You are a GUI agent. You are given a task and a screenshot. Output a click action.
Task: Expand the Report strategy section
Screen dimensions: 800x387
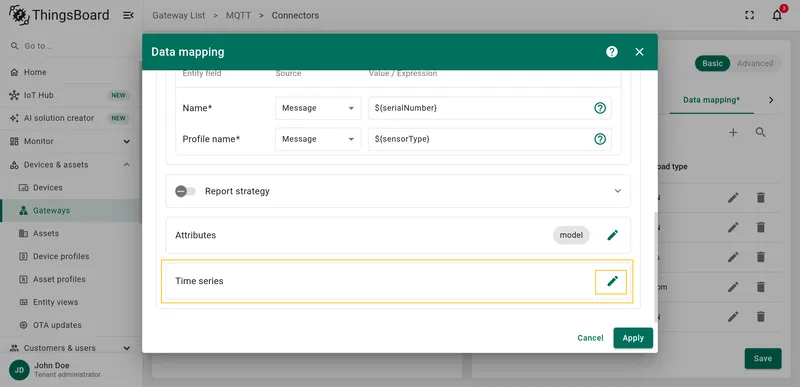(x=617, y=191)
